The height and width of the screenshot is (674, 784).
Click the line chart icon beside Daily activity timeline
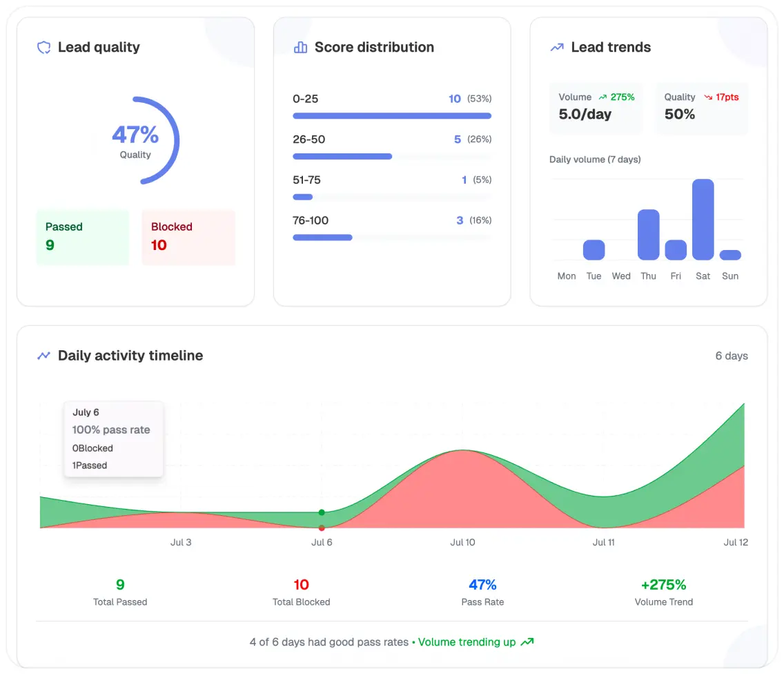(x=44, y=356)
